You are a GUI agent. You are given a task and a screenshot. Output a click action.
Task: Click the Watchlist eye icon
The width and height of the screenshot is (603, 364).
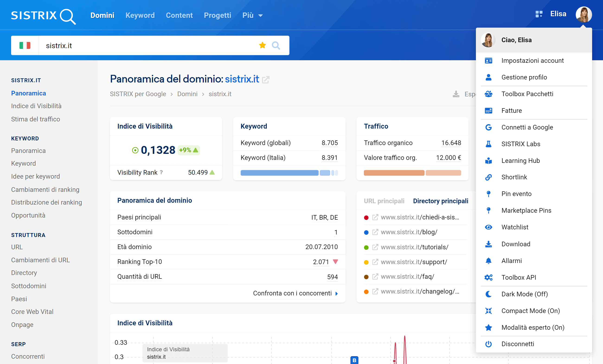488,227
